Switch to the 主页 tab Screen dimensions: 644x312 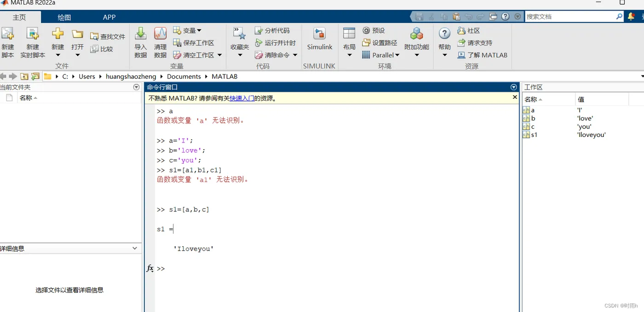(x=19, y=17)
